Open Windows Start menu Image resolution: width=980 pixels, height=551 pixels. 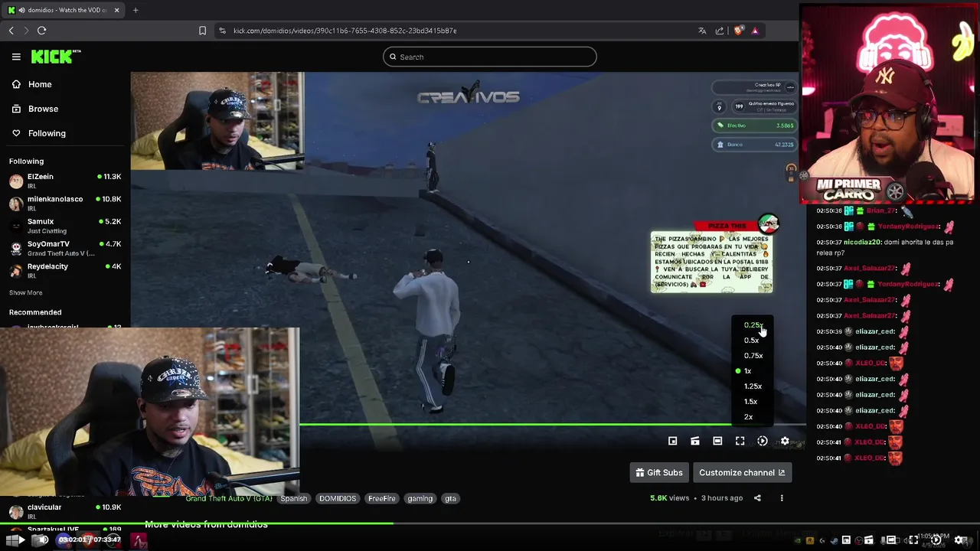tap(12, 540)
